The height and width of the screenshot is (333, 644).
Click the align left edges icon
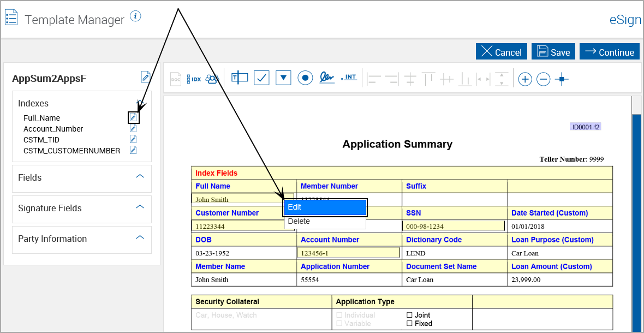pyautogui.click(x=374, y=79)
